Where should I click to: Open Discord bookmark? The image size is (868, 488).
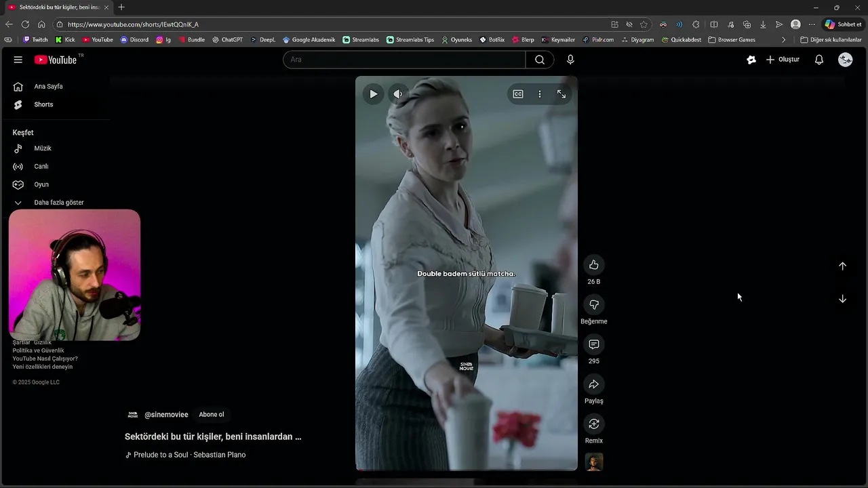(134, 40)
